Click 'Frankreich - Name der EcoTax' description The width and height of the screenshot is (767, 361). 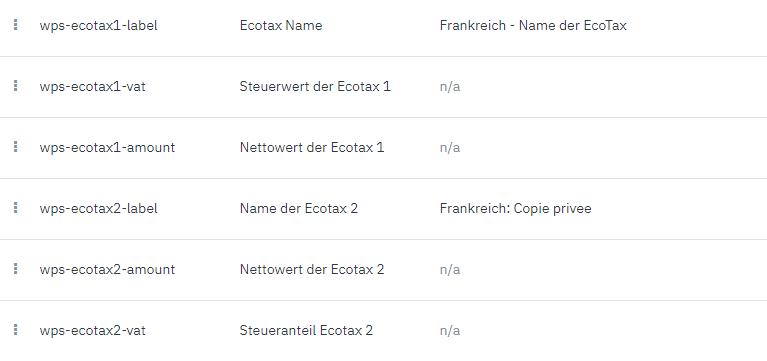pos(533,25)
